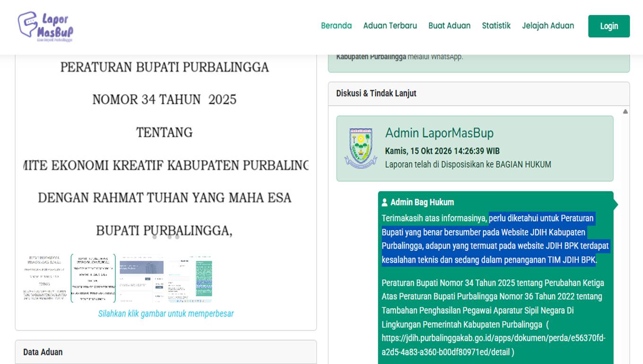Click 'Laporan telah di Disposisikan ke BAGIAN HUKUM' text
The image size is (643, 364).
468,165
